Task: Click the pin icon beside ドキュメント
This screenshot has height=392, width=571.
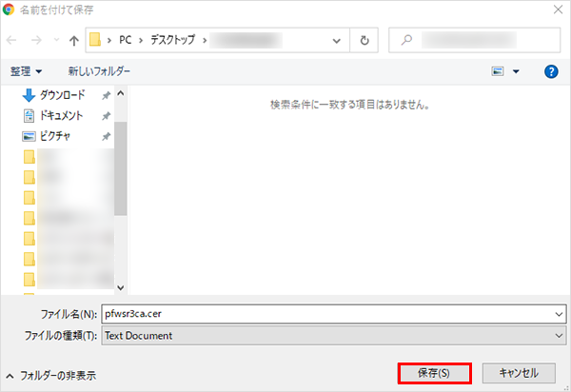Action: pos(106,116)
